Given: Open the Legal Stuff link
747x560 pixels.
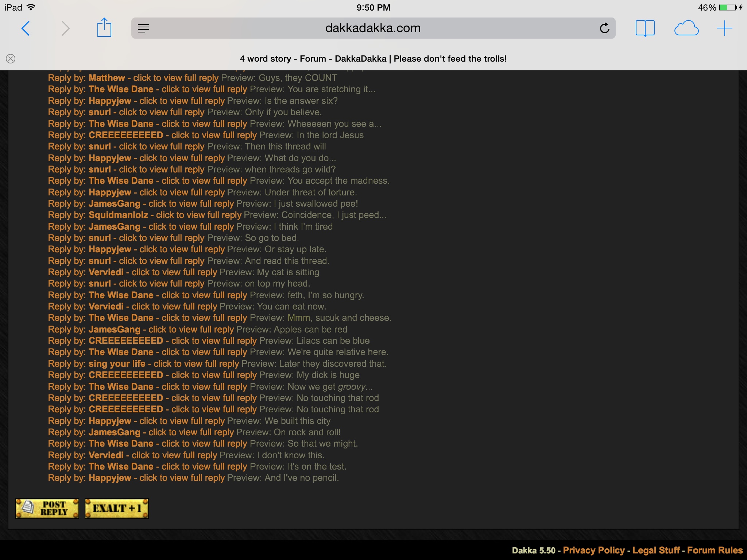Looking at the screenshot, I should point(656,550).
